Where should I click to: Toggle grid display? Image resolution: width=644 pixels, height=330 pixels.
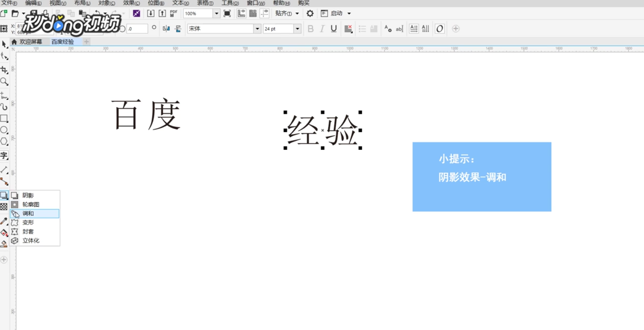(x=253, y=14)
